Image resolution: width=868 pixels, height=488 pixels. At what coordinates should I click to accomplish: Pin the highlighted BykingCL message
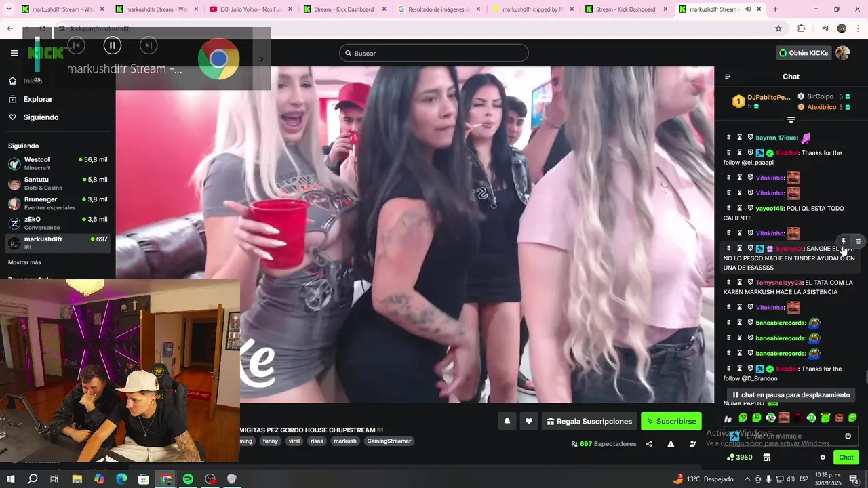pyautogui.click(x=844, y=241)
